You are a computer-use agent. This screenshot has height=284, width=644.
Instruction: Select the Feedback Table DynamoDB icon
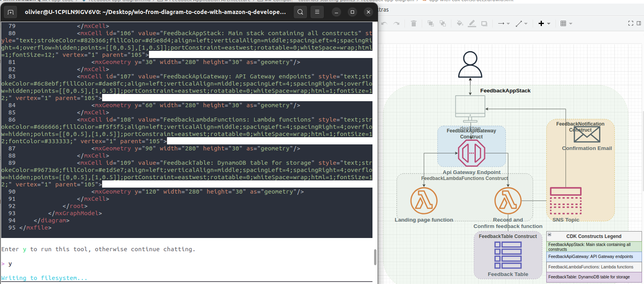(x=508, y=255)
